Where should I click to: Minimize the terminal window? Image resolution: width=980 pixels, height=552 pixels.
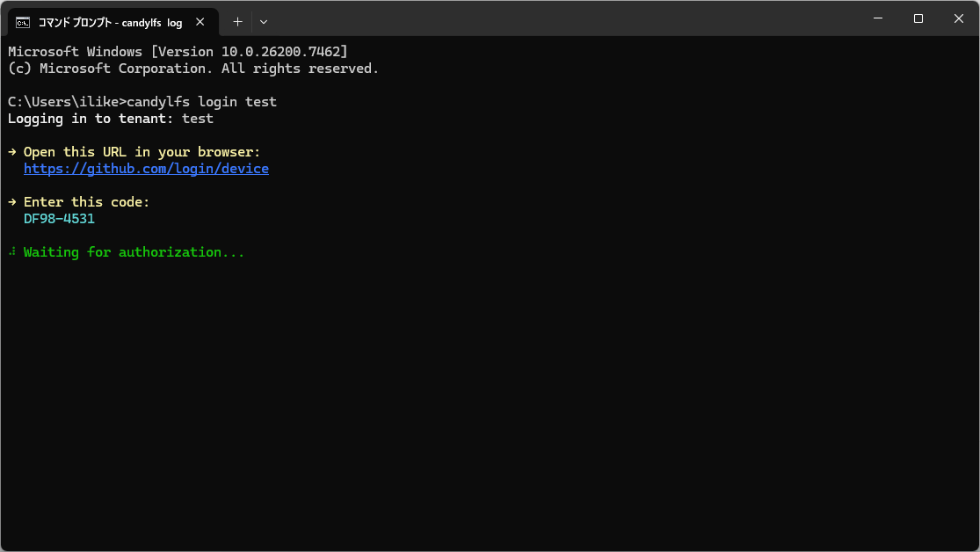[x=878, y=18]
